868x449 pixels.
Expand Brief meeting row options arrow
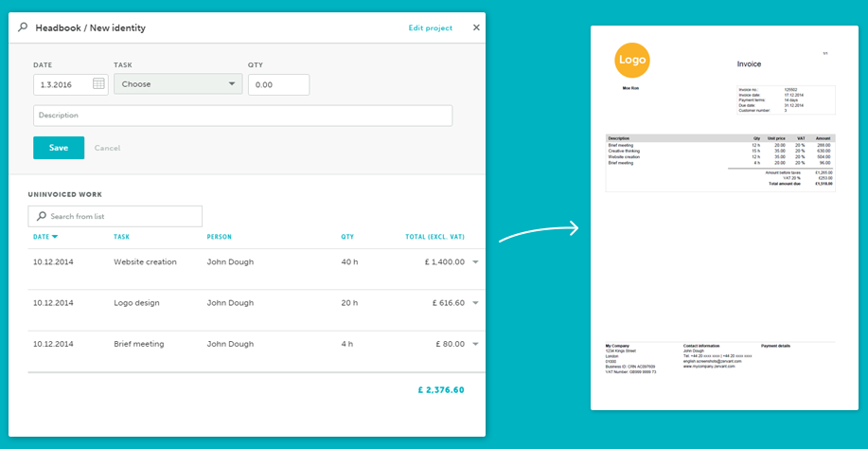475,344
